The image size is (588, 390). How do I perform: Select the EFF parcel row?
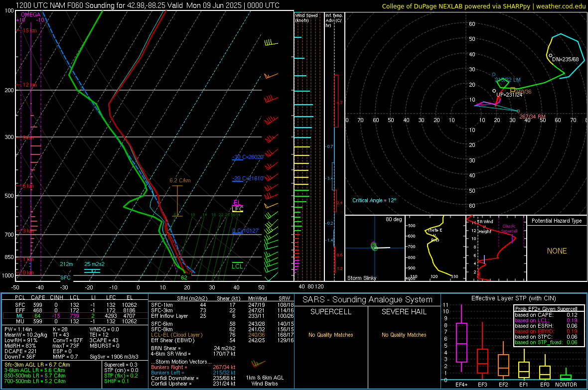[75, 310]
